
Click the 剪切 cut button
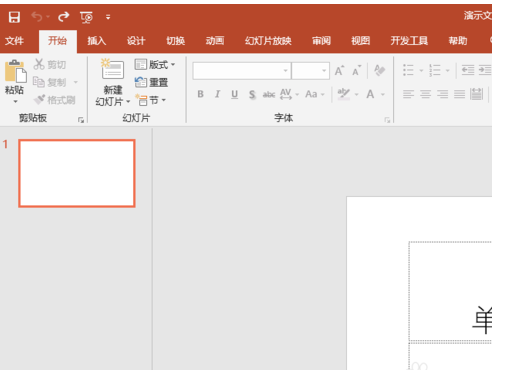pyautogui.click(x=50, y=64)
